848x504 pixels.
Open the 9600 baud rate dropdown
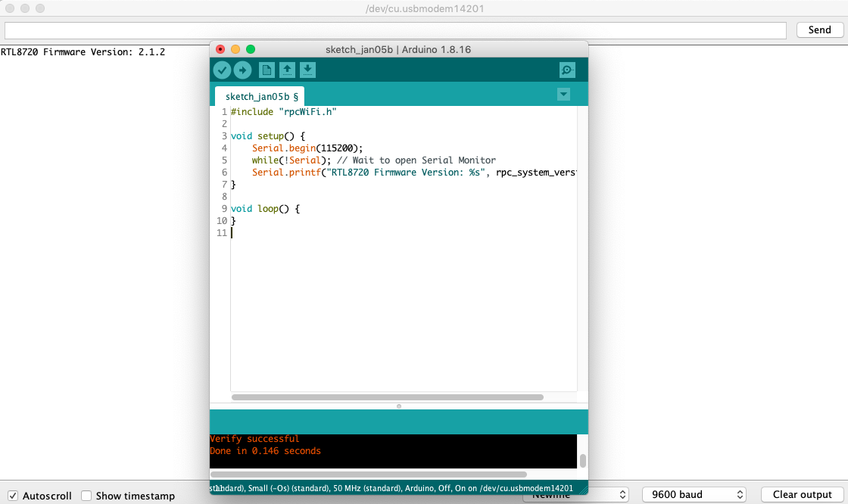coord(694,494)
